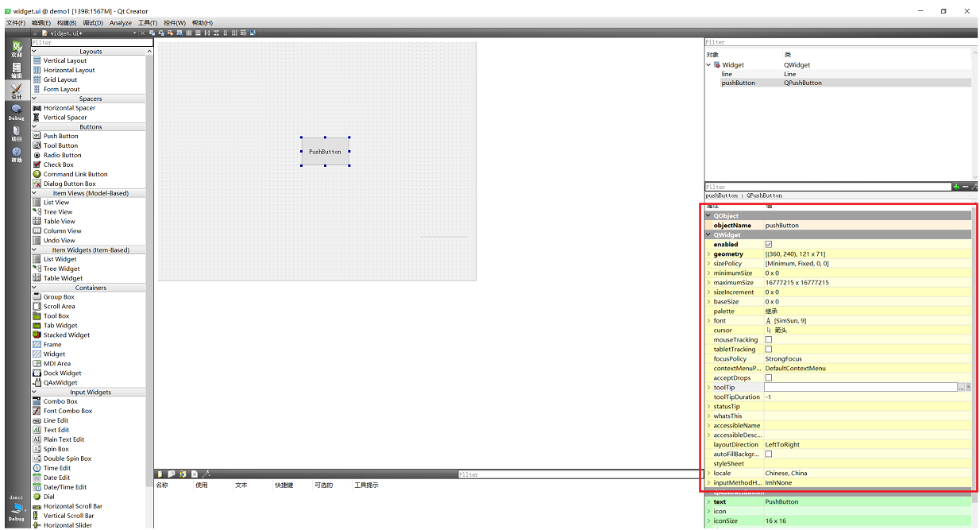Collapse the Widget node in object tree
980x530 pixels.
click(x=708, y=65)
